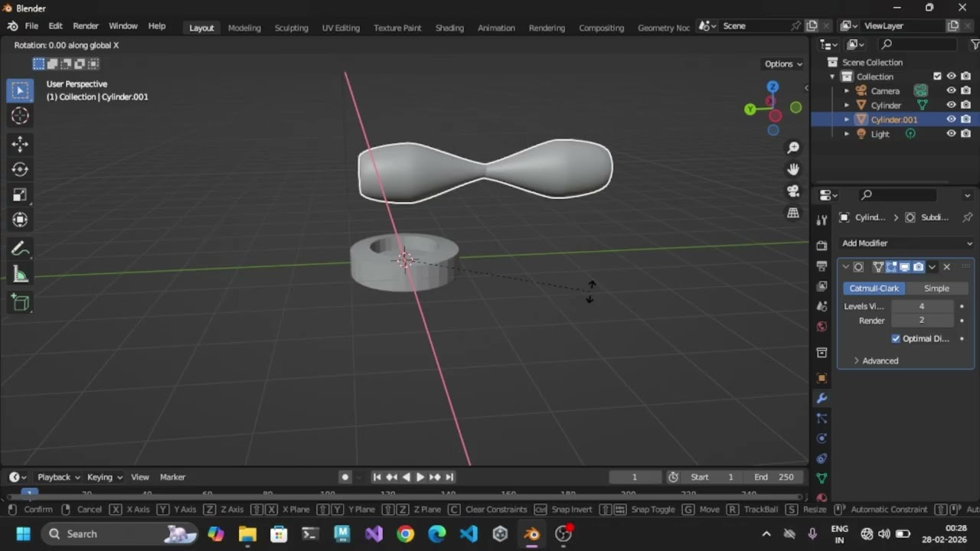
Task: Choose the Measure tool
Action: (20, 275)
